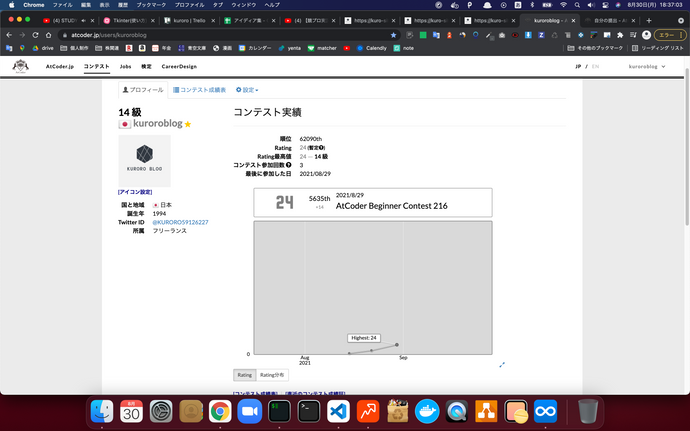690x431 pixels.
Task: Click AtCoder Beginner Contest 216 label
Action: [x=392, y=206]
